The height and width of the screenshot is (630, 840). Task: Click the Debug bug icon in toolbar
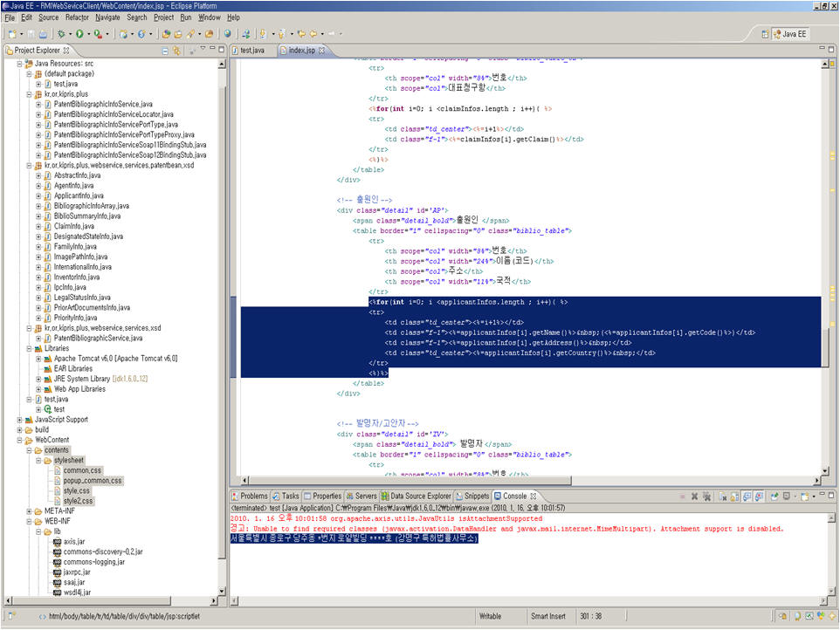tap(60, 34)
